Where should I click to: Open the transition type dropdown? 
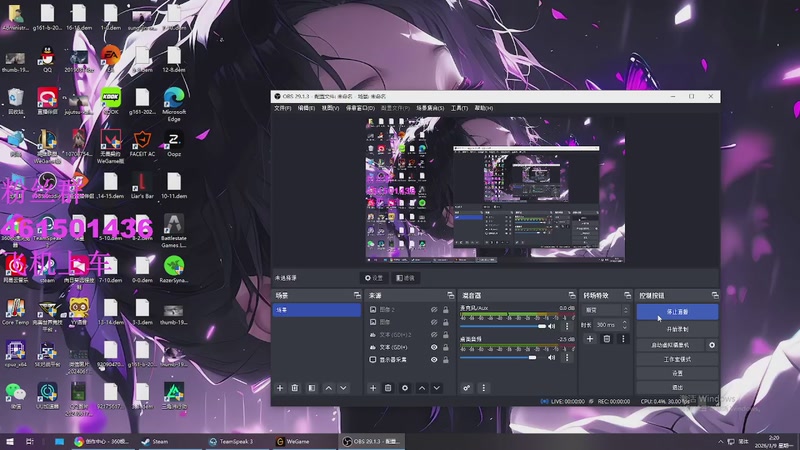click(x=607, y=310)
